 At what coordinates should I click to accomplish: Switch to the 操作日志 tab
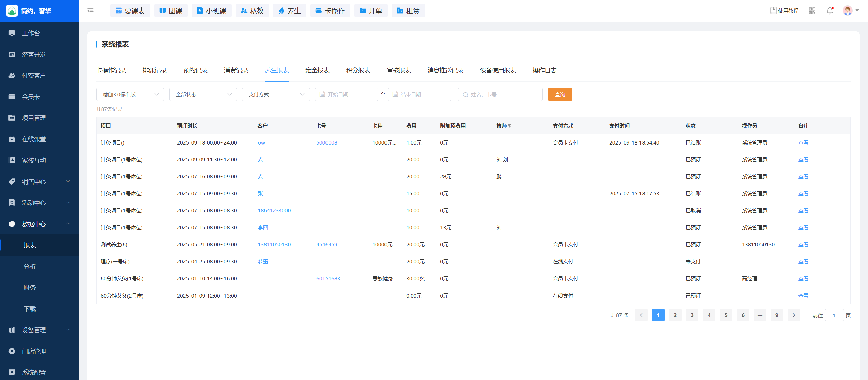[544, 70]
